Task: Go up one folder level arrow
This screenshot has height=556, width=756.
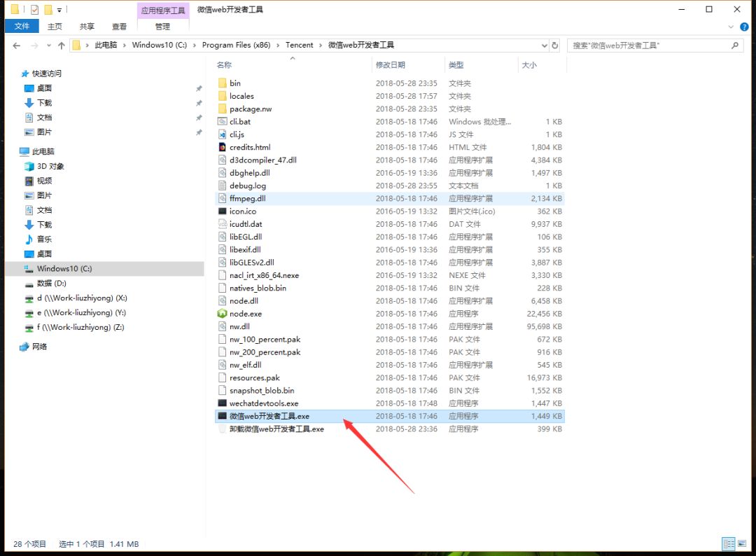Action: click(61, 46)
